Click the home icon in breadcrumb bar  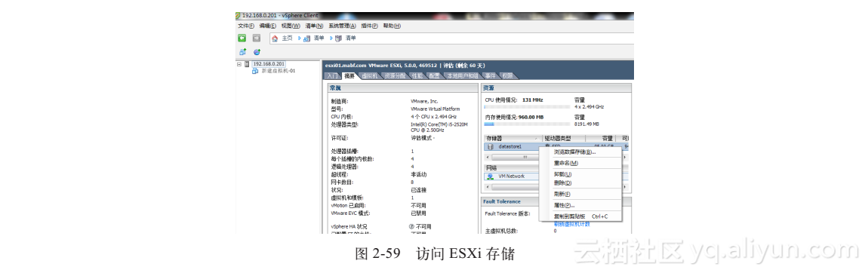click(275, 38)
